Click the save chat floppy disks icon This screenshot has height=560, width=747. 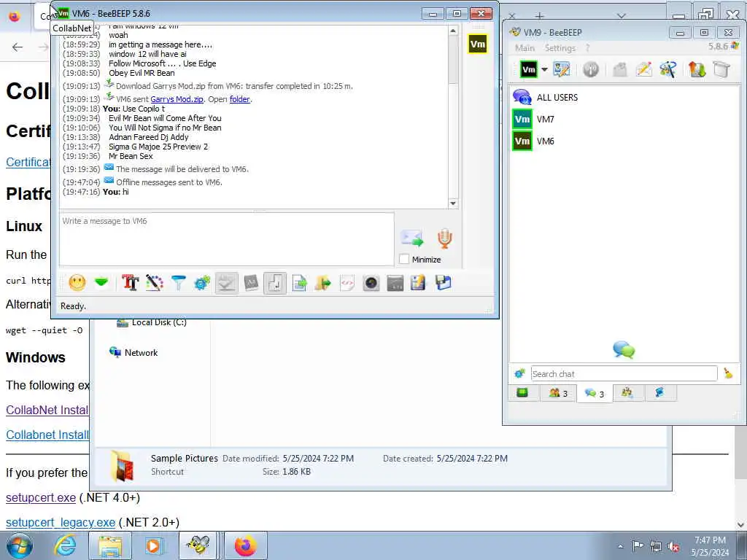coord(443,283)
